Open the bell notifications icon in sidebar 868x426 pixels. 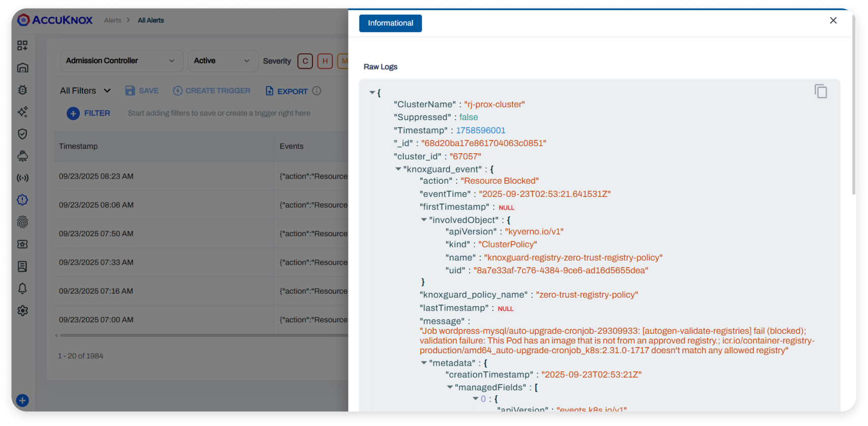tap(22, 289)
